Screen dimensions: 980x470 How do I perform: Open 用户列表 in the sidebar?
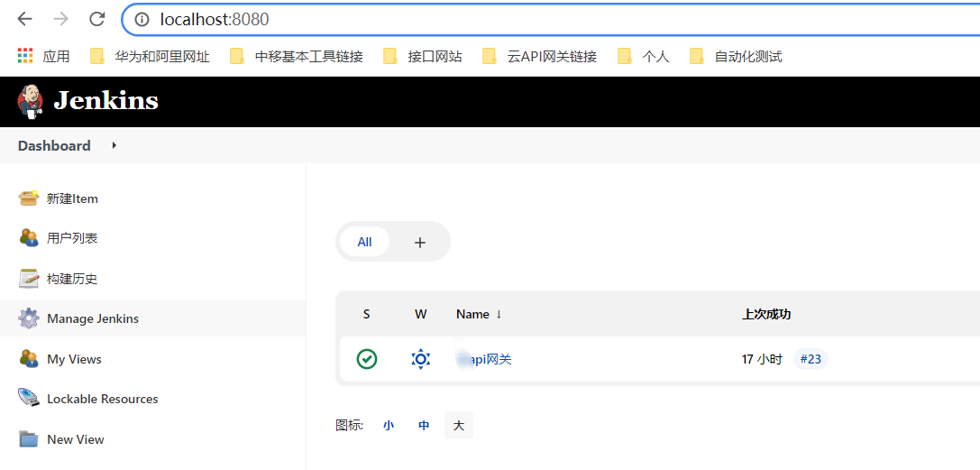click(72, 238)
